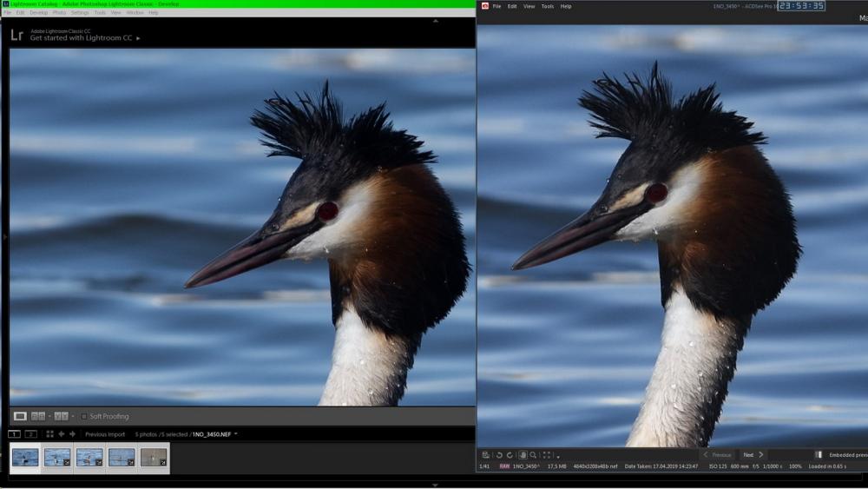Select third filmstrip thumbnail in Lightroom
Image resolution: width=868 pixels, height=489 pixels.
pyautogui.click(x=89, y=458)
